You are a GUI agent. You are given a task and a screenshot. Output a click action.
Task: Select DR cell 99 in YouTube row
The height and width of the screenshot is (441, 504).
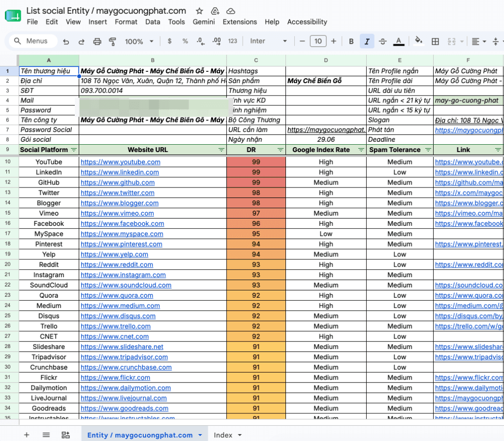pos(256,162)
